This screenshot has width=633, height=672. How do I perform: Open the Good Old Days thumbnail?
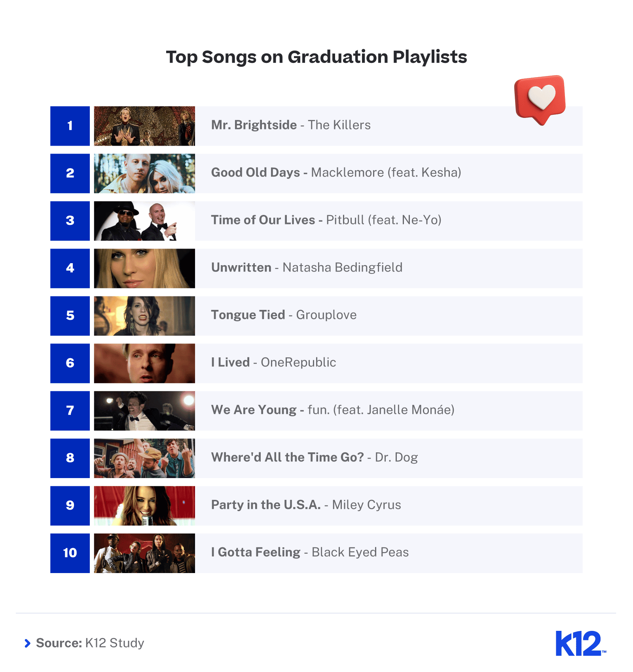click(x=144, y=173)
